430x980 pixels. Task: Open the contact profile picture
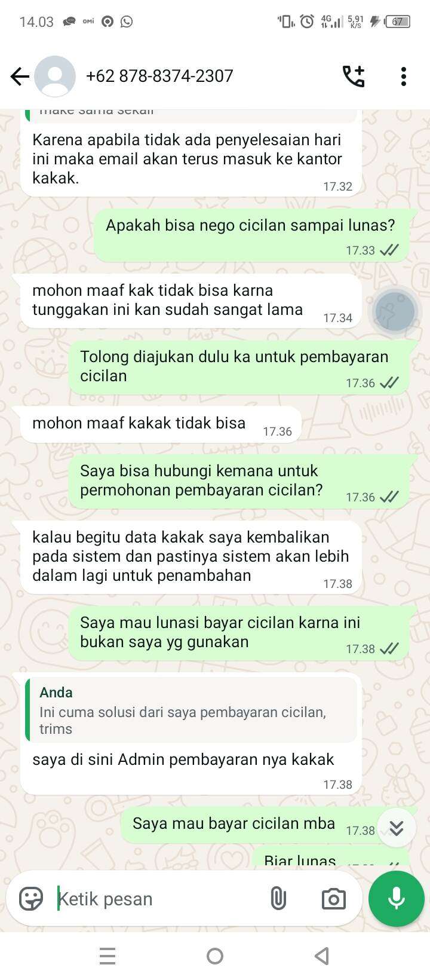click(55, 76)
